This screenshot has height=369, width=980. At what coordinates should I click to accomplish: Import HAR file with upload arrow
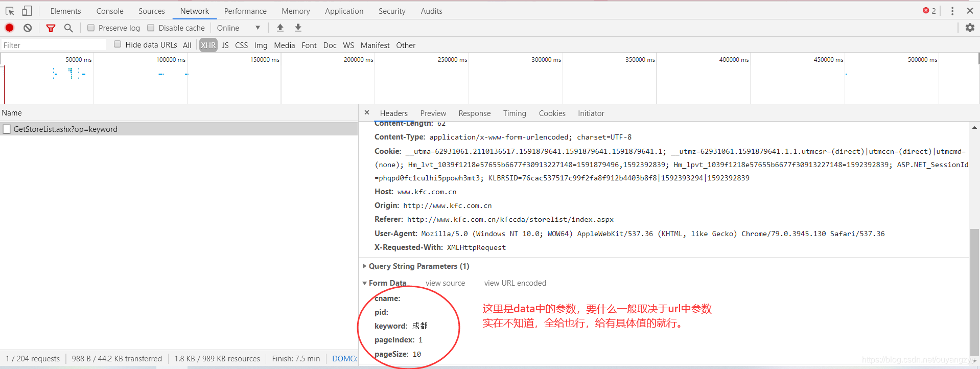tap(280, 28)
